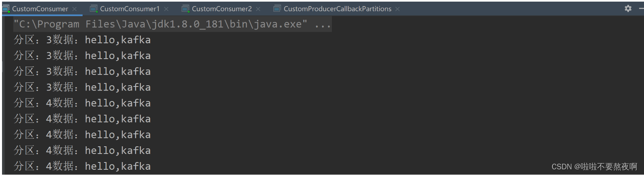This screenshot has height=175, width=644.
Task: Open the CustomProducerCallbackPartitions tab
Action: (338, 8)
